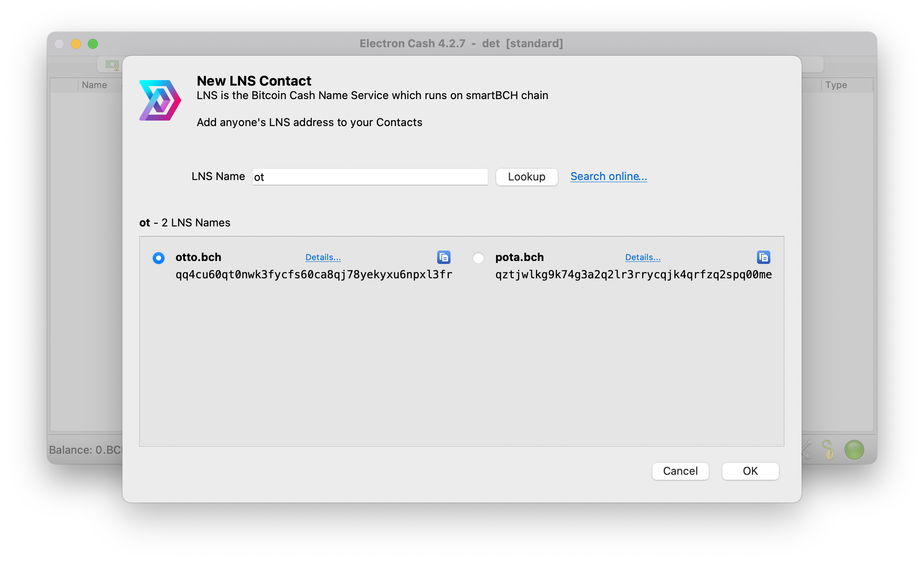Select the otto.bch radio button
The image size is (924, 565).
(x=159, y=258)
